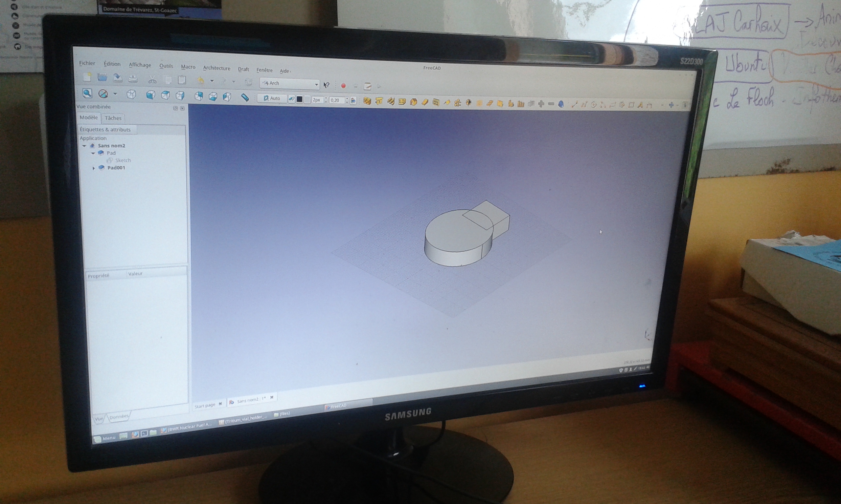Viewport: 841px width, 504px height.
Task: Expand the Pad001 tree item
Action: [94, 168]
